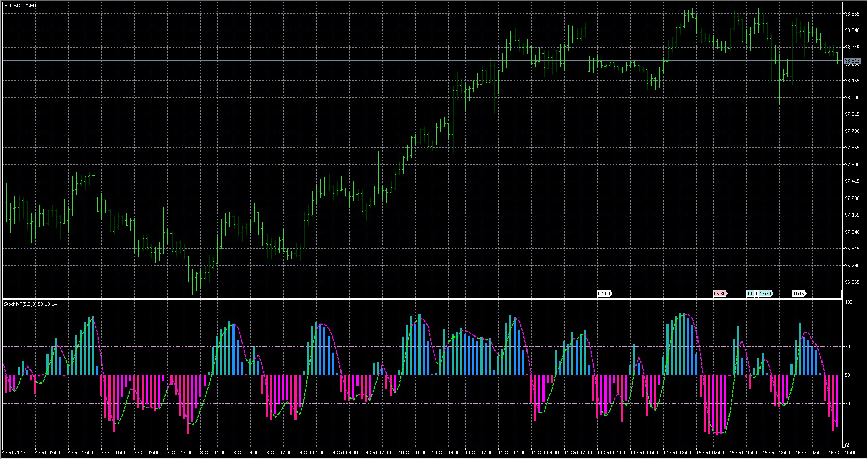
Task: Click the pink 06:30 event marker
Action: pos(720,294)
